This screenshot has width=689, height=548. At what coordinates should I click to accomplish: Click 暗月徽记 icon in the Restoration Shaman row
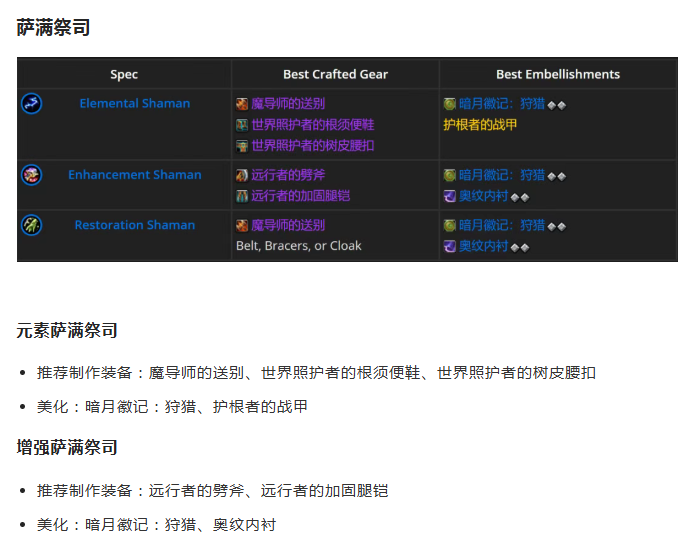450,225
